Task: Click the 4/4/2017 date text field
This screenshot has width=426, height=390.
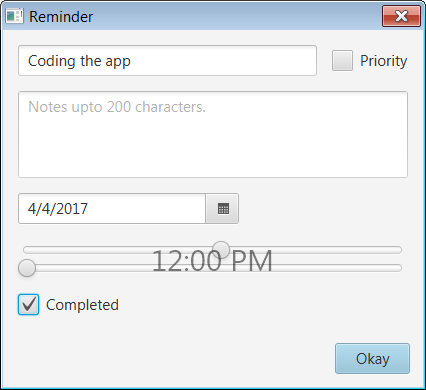Action: point(112,209)
